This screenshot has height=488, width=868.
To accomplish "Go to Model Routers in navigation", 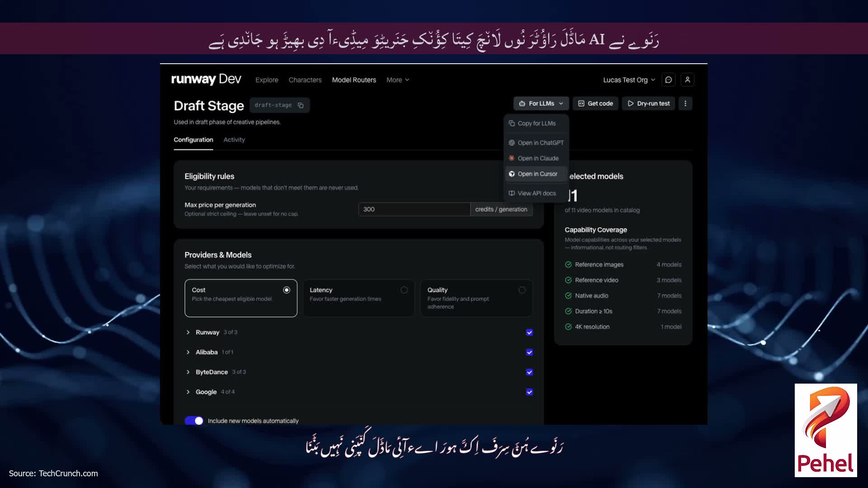I will pos(354,80).
